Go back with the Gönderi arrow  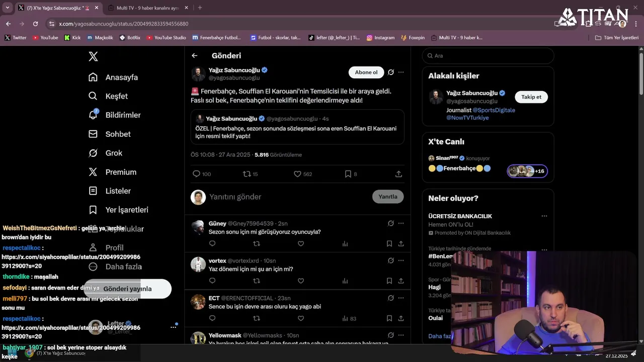tap(195, 56)
